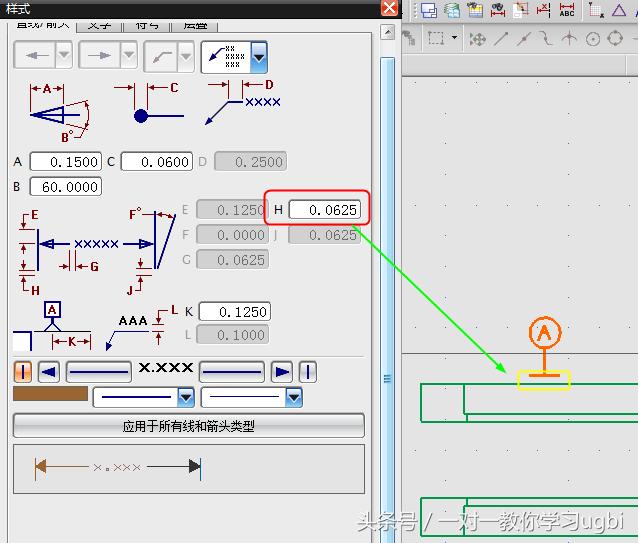Switch to the 层叠 tab
The image size is (638, 543).
point(196,23)
